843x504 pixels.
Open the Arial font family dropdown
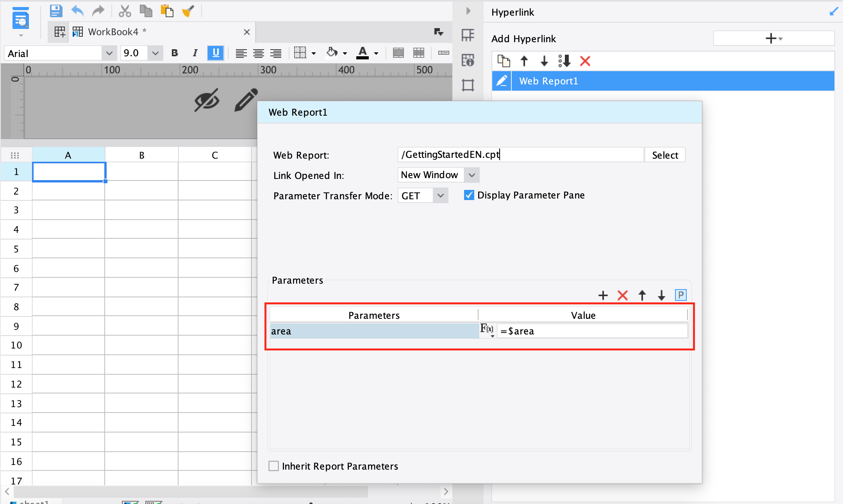109,53
